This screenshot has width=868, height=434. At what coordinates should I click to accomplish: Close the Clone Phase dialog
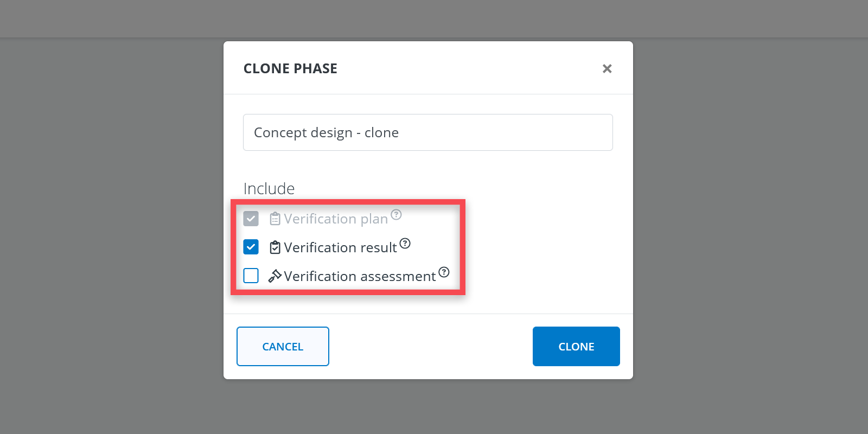point(607,69)
